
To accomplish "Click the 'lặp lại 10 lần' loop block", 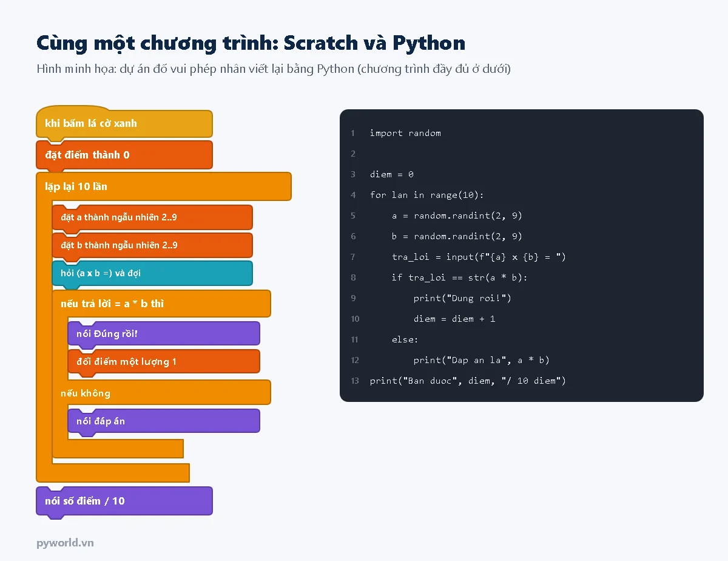I will click(164, 186).
